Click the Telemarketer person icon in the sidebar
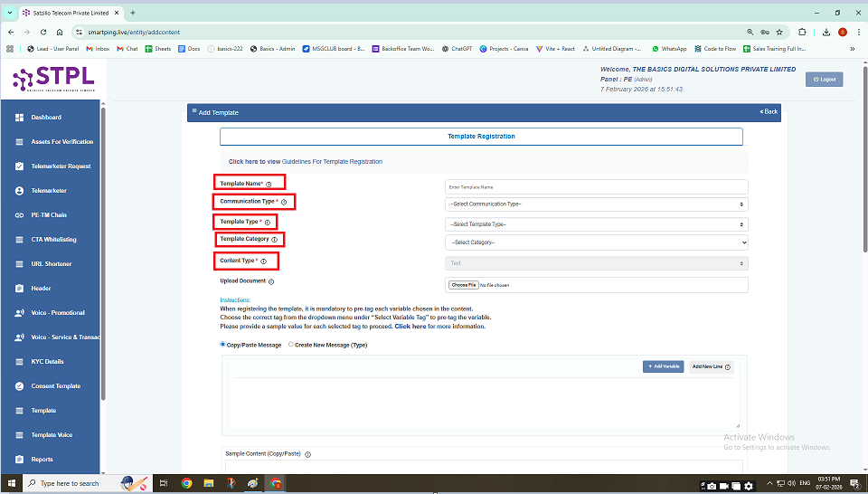 pos(20,191)
